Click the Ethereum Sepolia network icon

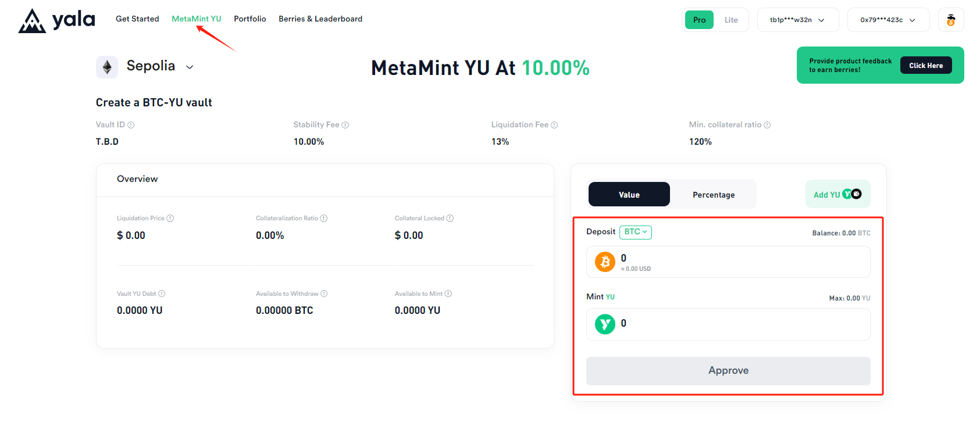107,67
